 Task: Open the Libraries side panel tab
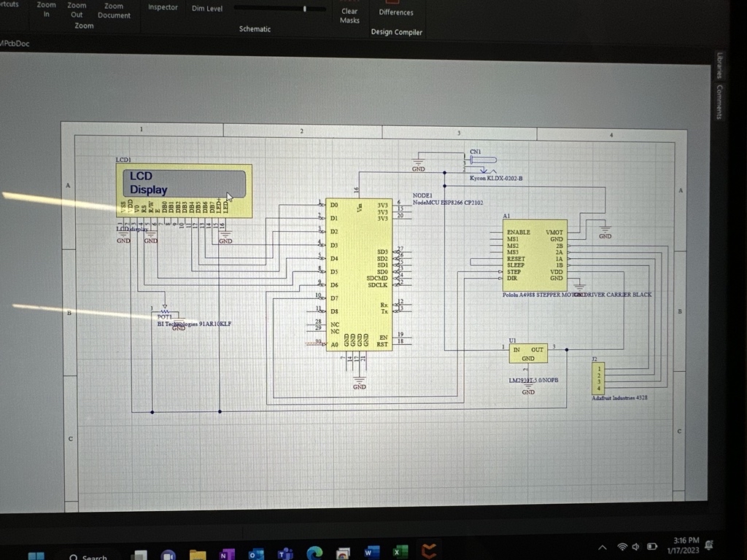[x=719, y=66]
